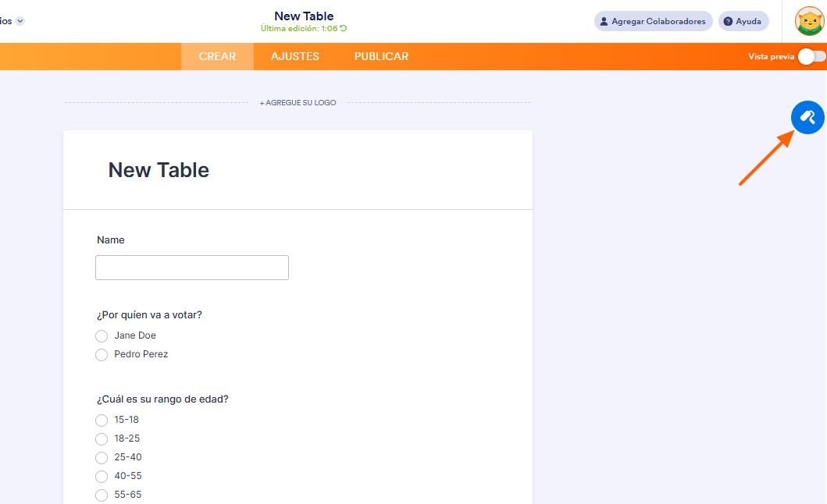Expand the dropdown chevron in the top left corner
This screenshot has height=504, width=827.
[20, 21]
